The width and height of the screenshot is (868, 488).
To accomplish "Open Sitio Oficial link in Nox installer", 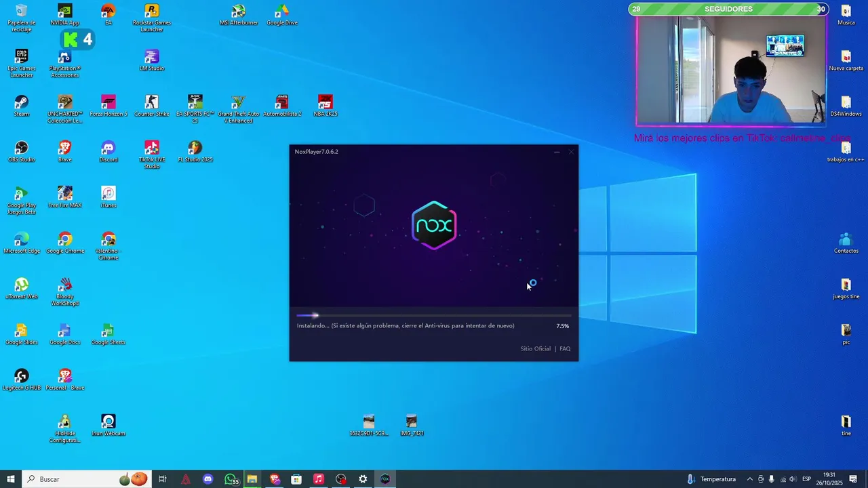I will (x=536, y=348).
